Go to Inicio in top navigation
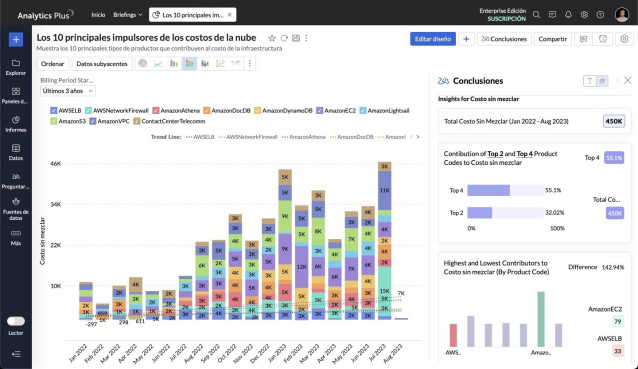 (x=98, y=15)
